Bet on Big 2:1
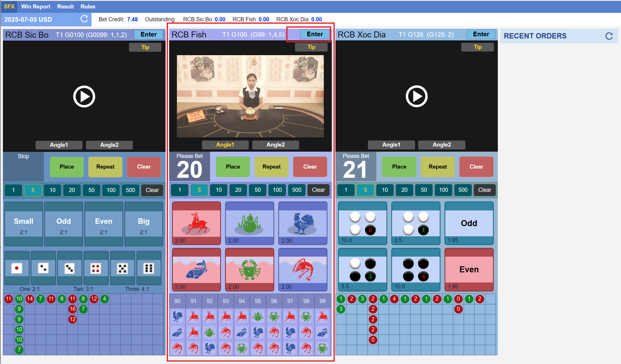This screenshot has height=364, width=621. (x=144, y=224)
